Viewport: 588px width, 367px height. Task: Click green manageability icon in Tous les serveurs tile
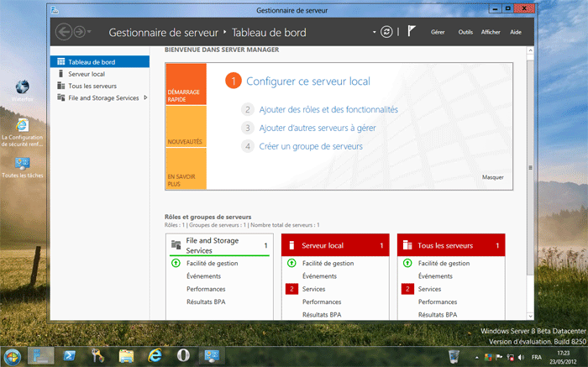(407, 263)
